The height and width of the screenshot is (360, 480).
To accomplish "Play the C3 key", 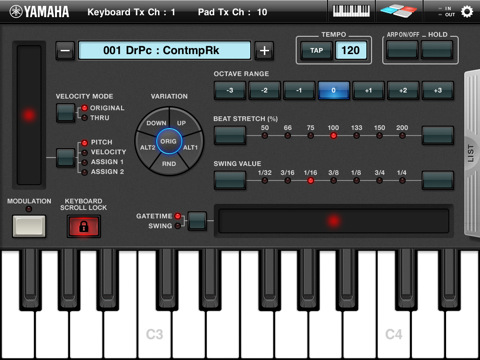I will (155, 334).
